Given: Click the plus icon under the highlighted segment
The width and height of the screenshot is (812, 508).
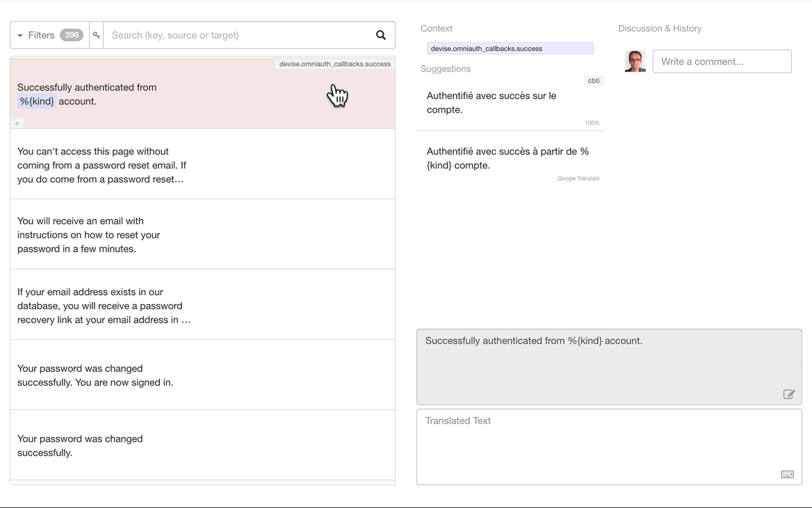Looking at the screenshot, I should pos(17,123).
